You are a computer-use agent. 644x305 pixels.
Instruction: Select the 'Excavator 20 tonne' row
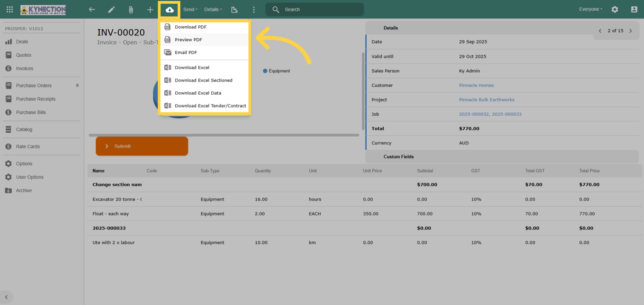(x=364, y=199)
